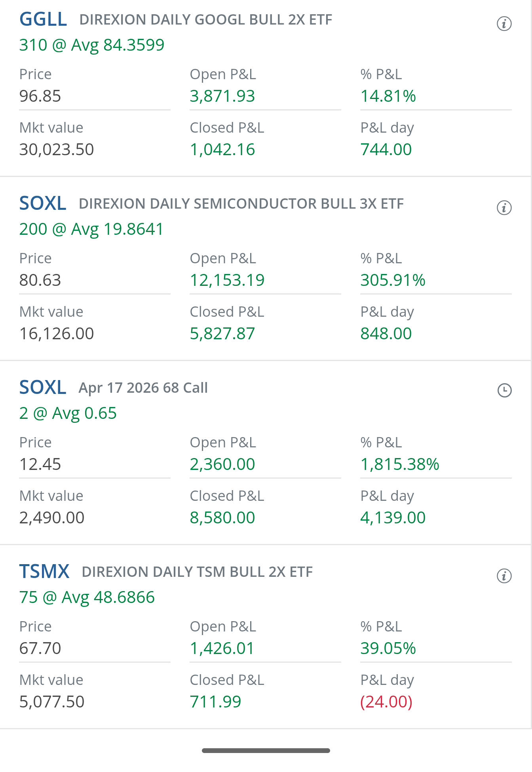This screenshot has width=532, height=772.
Task: Select call open P&L 2,360.00
Action: pos(222,464)
